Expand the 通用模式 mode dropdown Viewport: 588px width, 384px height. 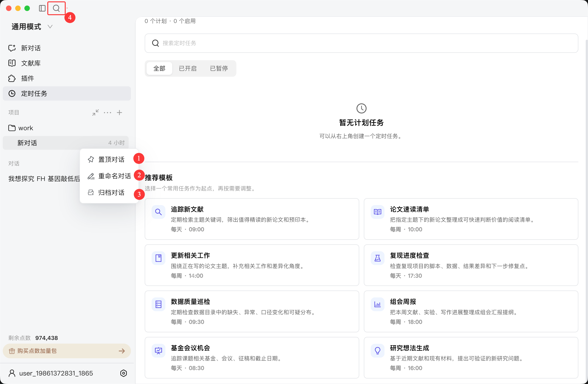coord(32,27)
